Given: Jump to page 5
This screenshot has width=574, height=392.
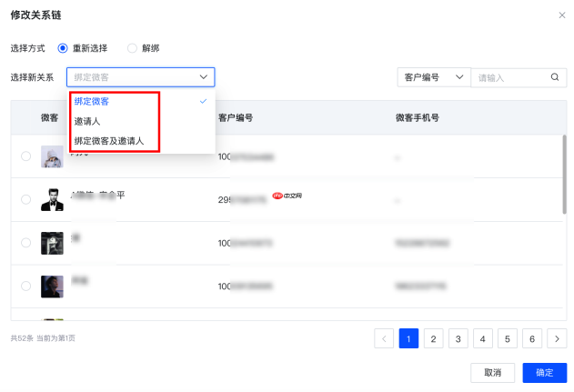Looking at the screenshot, I should tap(508, 338).
